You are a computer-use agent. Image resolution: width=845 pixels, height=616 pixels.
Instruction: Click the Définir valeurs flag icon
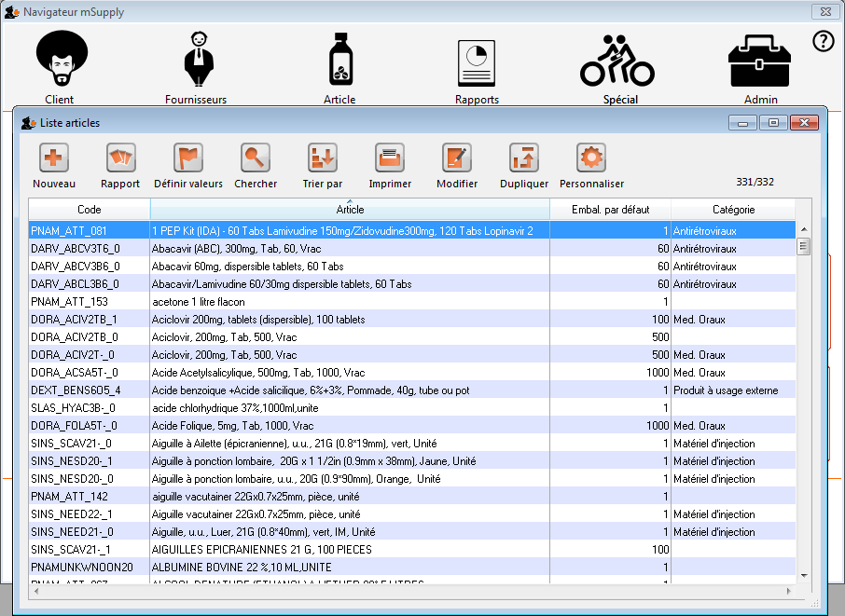(x=188, y=157)
